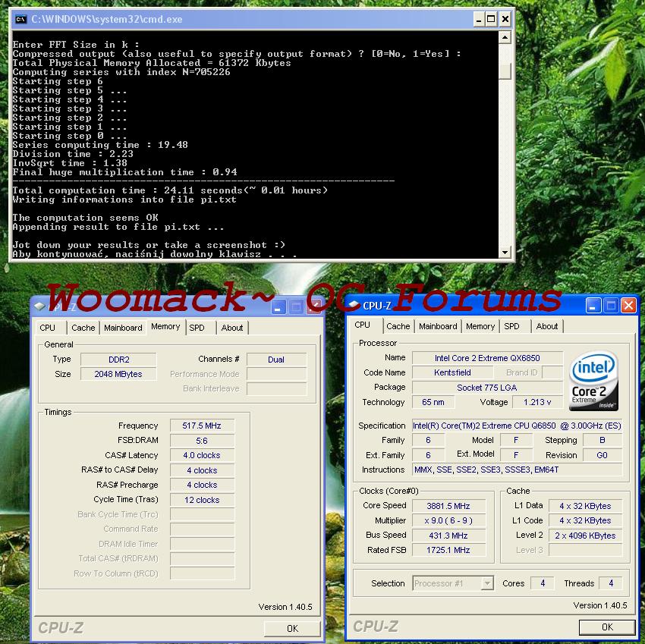645x644 pixels.
Task: Close the cmd.exe window
Action: (x=505, y=19)
